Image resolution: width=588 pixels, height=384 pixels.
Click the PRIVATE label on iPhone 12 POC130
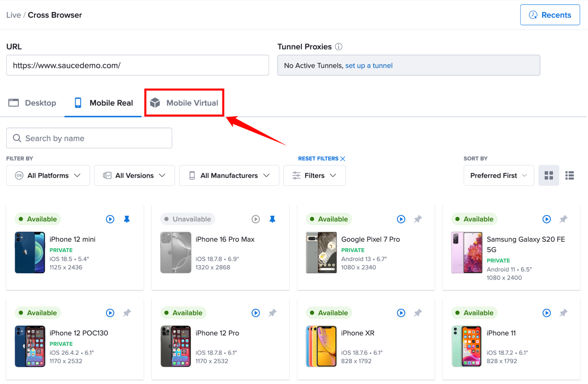[x=61, y=344]
